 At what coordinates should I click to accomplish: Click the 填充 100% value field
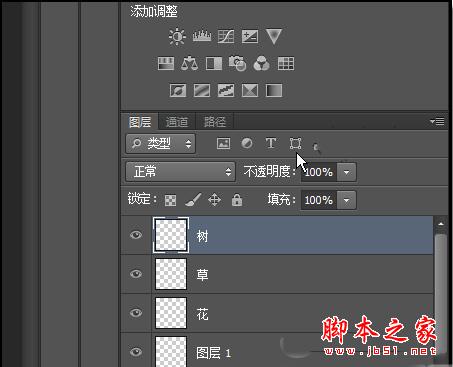319,200
